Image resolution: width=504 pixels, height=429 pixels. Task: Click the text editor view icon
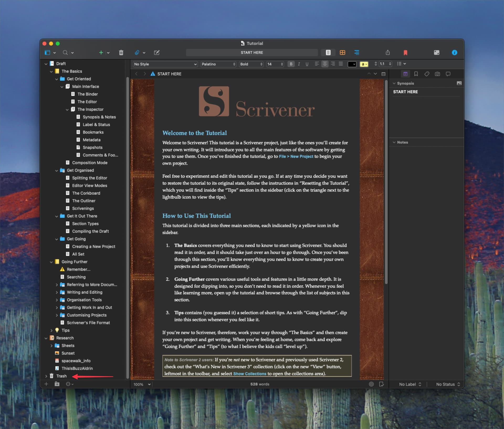click(x=328, y=52)
